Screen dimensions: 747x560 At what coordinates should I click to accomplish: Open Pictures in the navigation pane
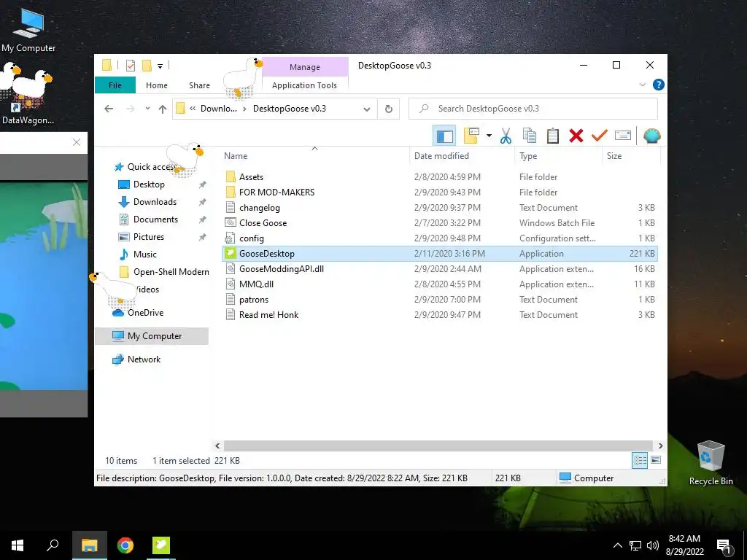pos(148,237)
